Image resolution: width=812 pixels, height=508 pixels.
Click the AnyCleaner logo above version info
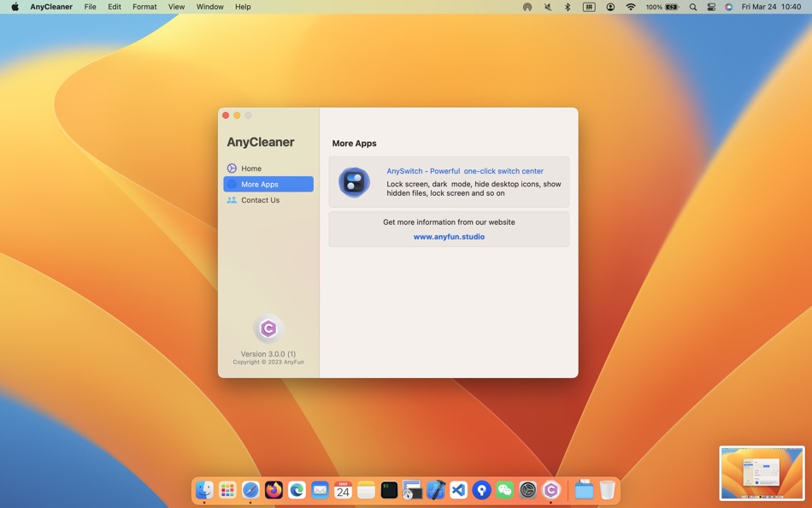[x=268, y=328]
